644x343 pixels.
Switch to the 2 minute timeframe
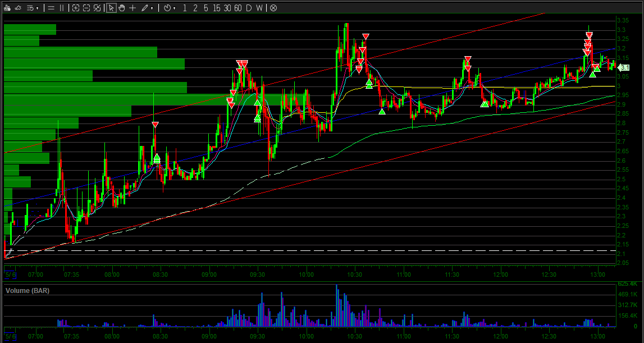195,8
